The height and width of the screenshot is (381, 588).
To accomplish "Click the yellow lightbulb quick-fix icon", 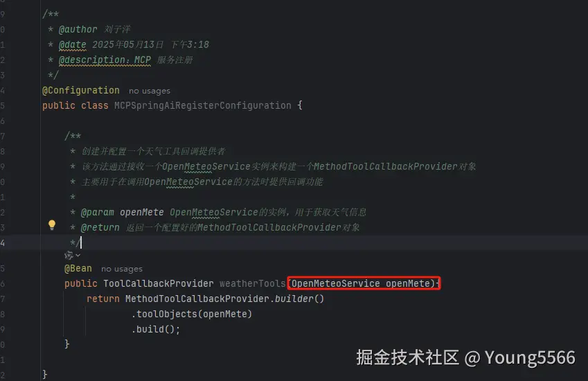I will (x=52, y=225).
